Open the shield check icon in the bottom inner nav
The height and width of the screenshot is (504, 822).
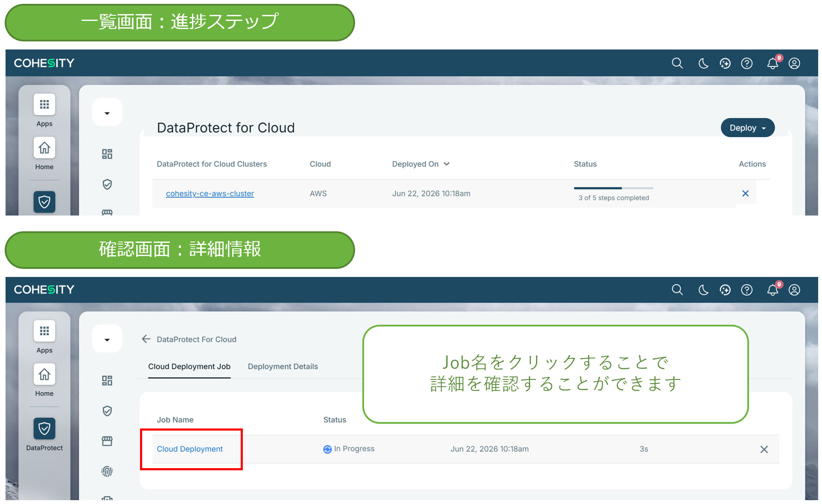tap(107, 411)
